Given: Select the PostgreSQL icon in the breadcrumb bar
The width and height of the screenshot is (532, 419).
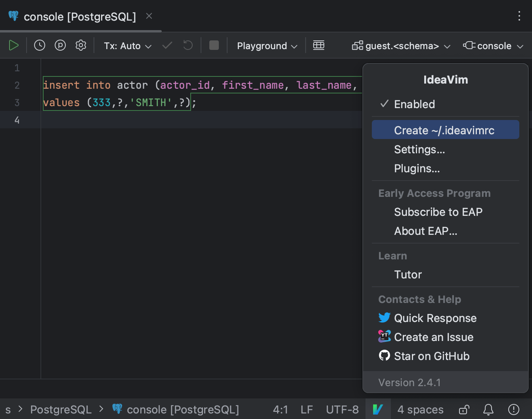Looking at the screenshot, I should [x=117, y=409].
